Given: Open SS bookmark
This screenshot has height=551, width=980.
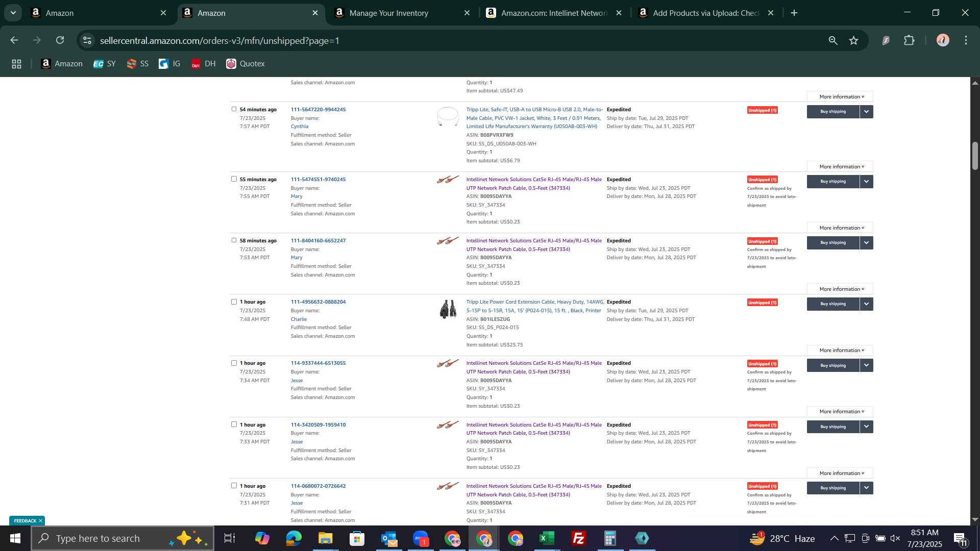Looking at the screenshot, I should pyautogui.click(x=138, y=64).
